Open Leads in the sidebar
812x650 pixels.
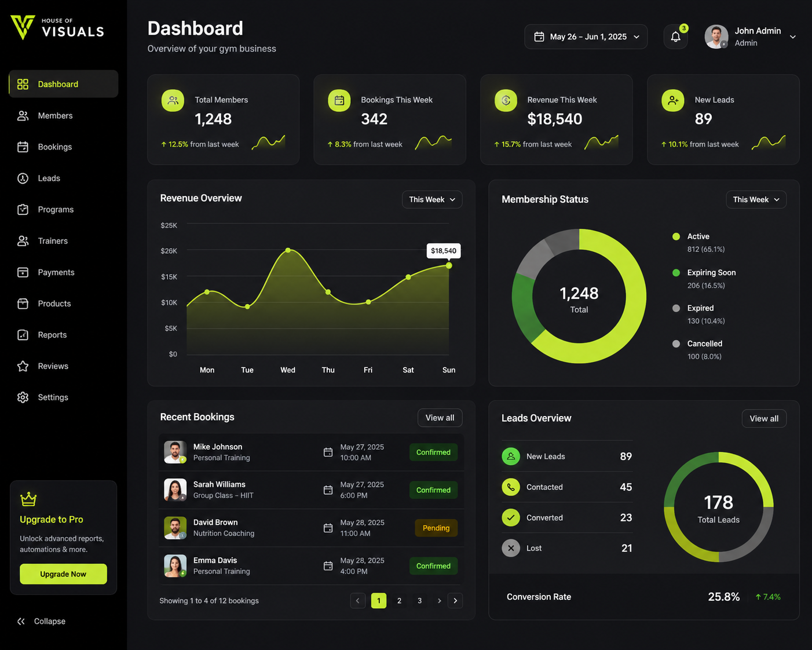coord(64,178)
